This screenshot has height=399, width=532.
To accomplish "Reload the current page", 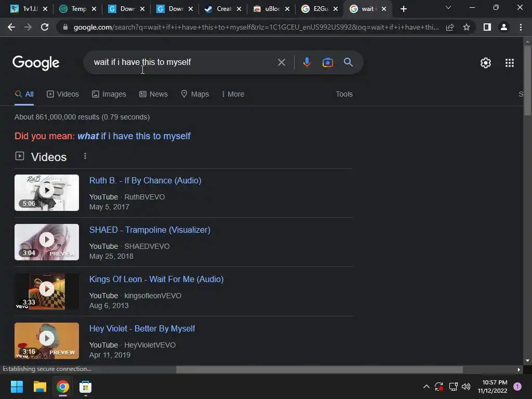I will click(x=45, y=27).
